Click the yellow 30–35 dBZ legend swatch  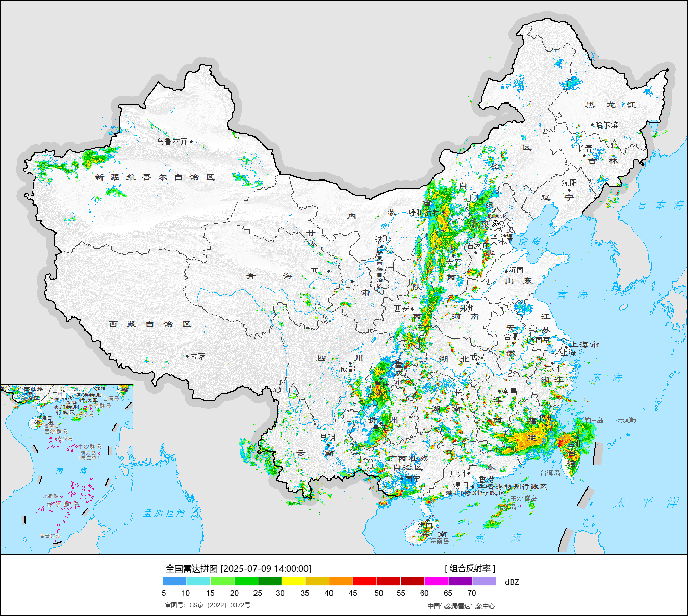click(293, 581)
